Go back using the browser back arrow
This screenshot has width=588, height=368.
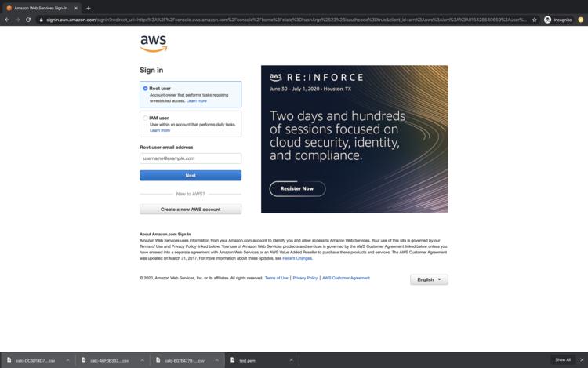(6, 20)
